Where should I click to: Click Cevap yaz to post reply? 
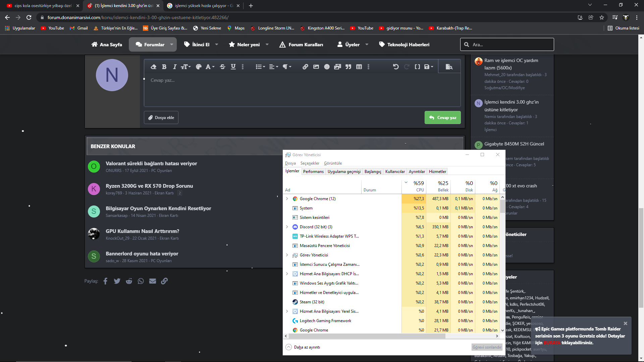point(442,118)
